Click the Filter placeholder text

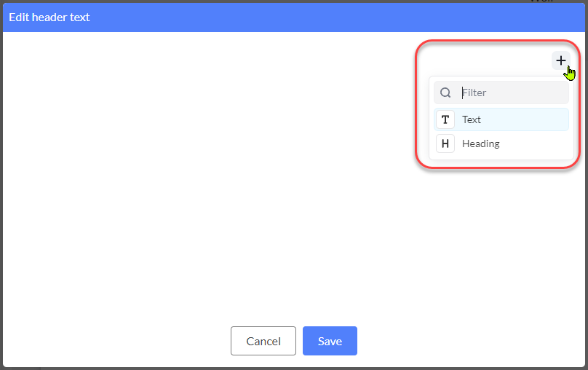(x=474, y=92)
